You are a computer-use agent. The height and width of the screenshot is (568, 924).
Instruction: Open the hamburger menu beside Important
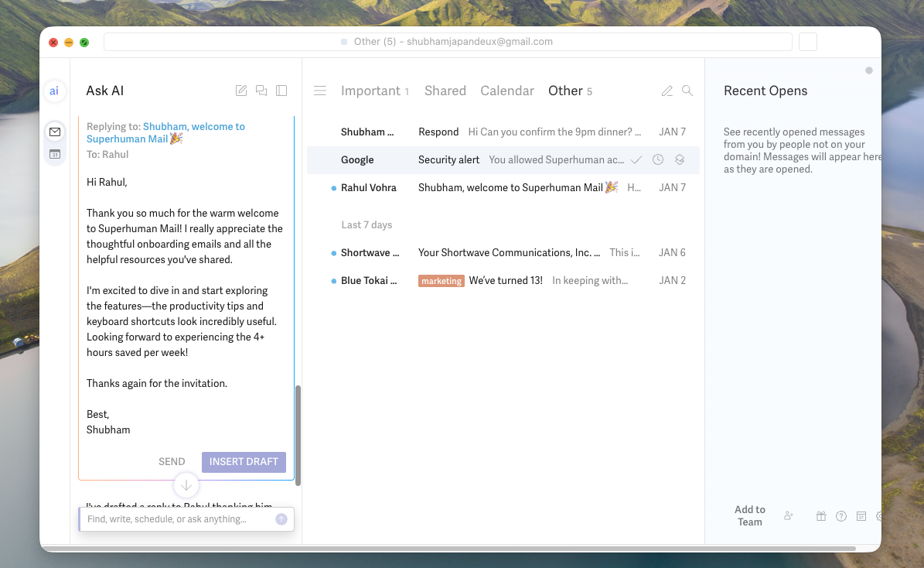(x=320, y=90)
